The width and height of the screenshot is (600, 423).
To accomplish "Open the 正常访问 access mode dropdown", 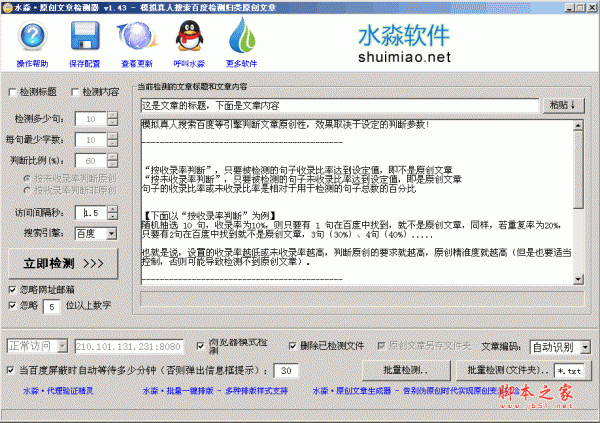I will click(62, 346).
